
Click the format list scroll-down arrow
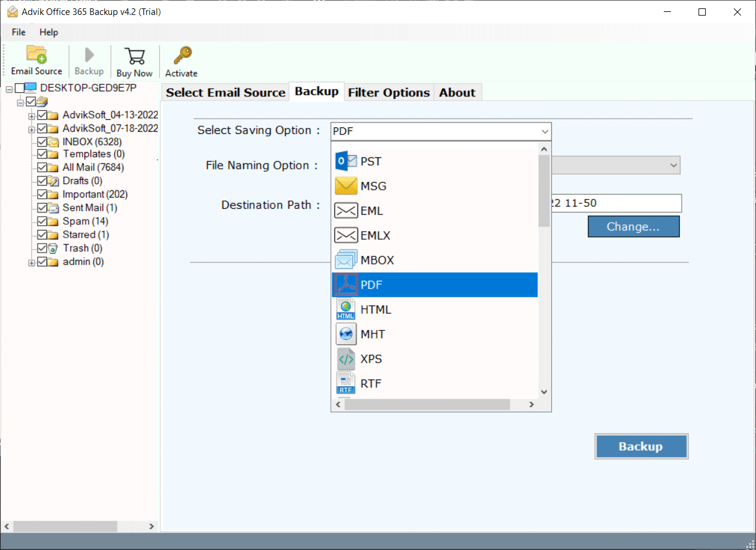tap(544, 392)
